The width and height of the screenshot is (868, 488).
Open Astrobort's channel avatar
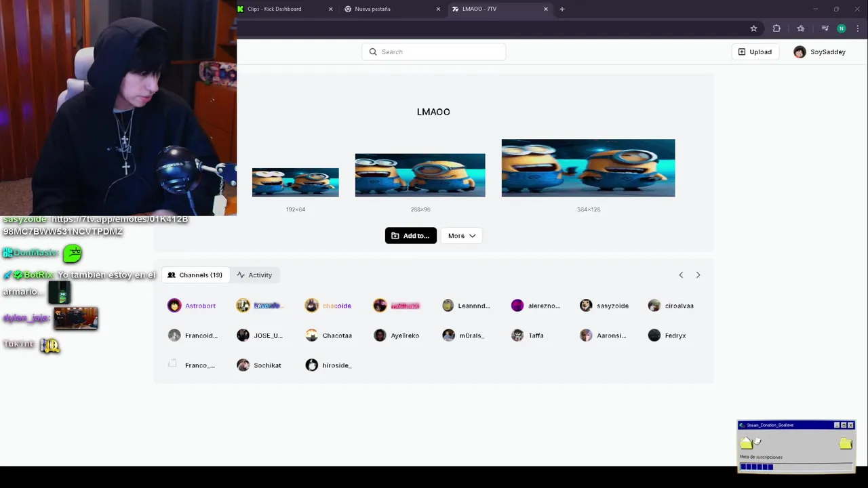pos(174,306)
